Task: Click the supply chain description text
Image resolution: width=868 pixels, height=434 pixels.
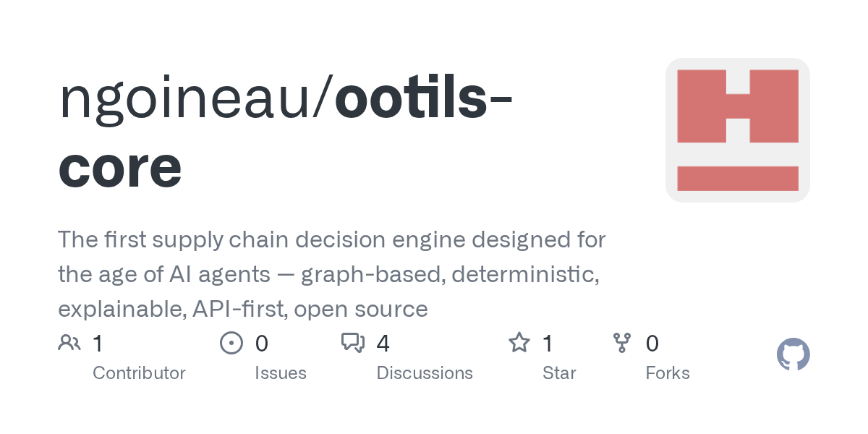Action: [x=331, y=274]
